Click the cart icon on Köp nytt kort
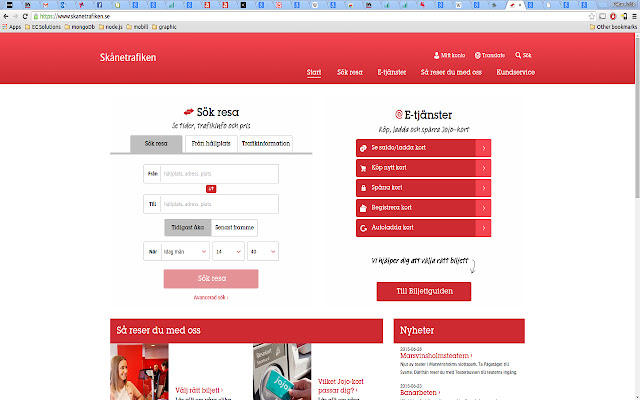Screen dimensions: 640x400 point(363,168)
